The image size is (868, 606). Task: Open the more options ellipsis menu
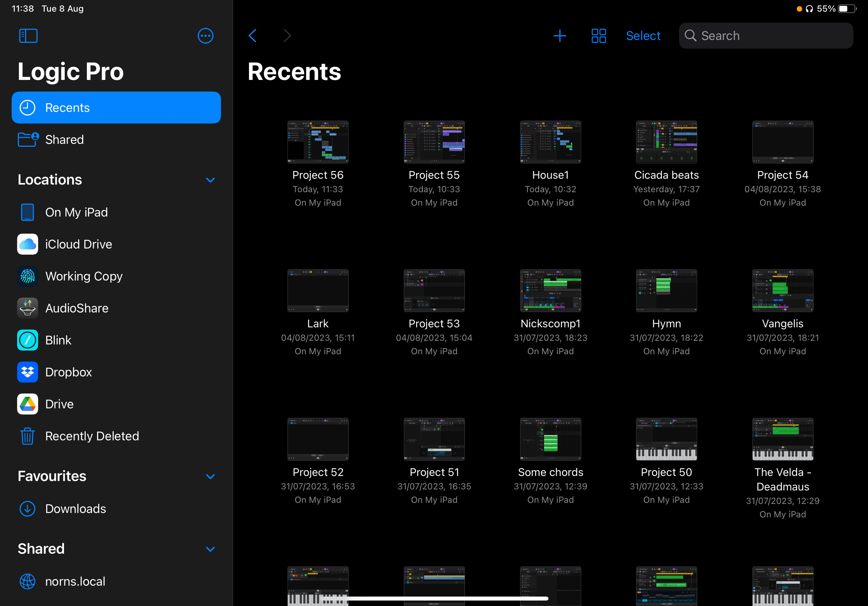coord(205,36)
